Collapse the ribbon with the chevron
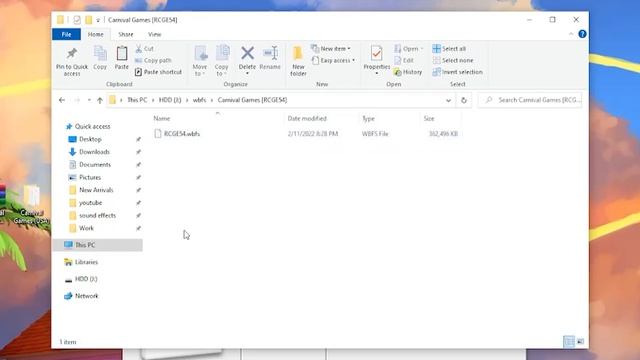This screenshot has height=360, width=640. pos(571,34)
